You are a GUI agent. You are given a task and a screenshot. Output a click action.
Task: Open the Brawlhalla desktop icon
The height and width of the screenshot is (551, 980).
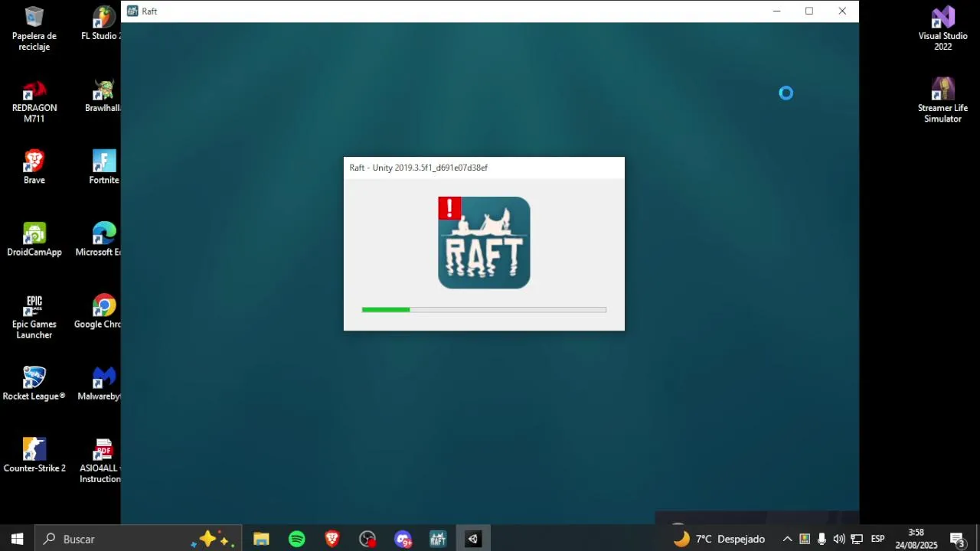click(103, 96)
